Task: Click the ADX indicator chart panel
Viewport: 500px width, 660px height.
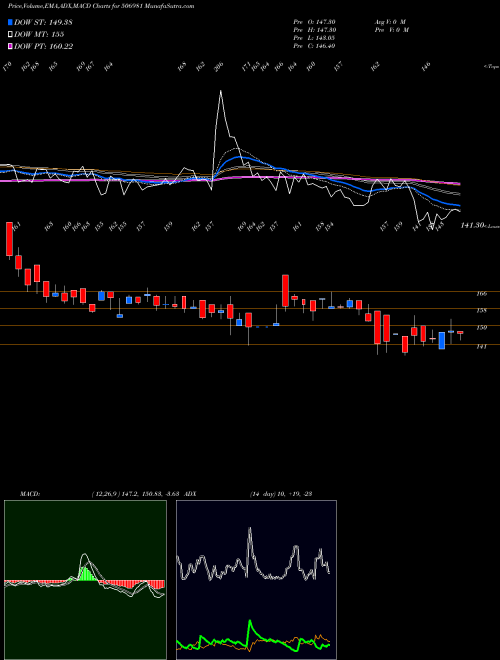Action: coord(256,580)
